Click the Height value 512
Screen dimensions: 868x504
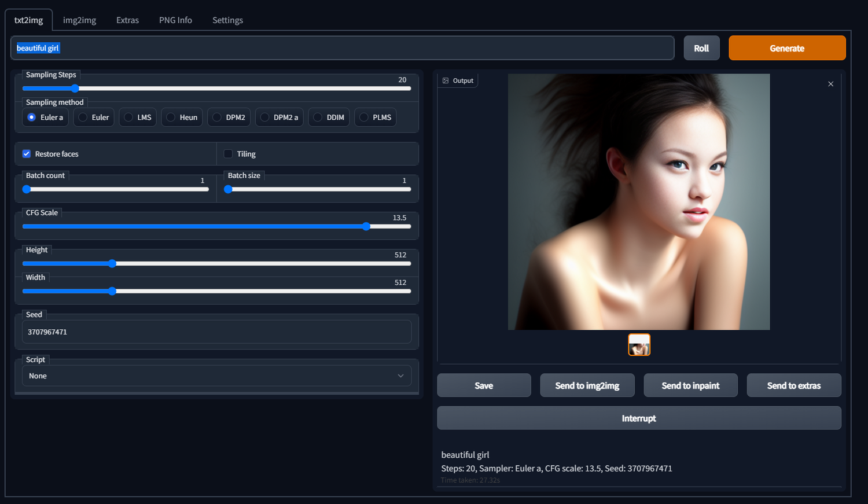coord(400,255)
